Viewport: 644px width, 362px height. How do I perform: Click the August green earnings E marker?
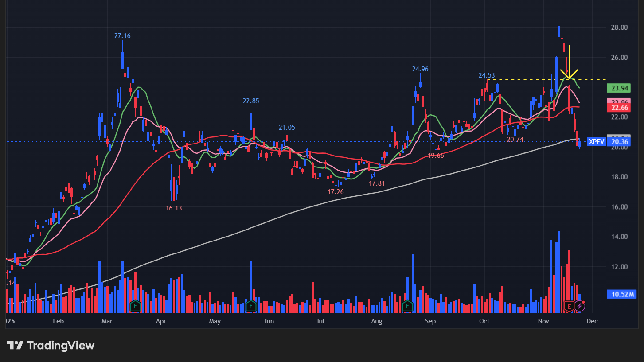[407, 306]
